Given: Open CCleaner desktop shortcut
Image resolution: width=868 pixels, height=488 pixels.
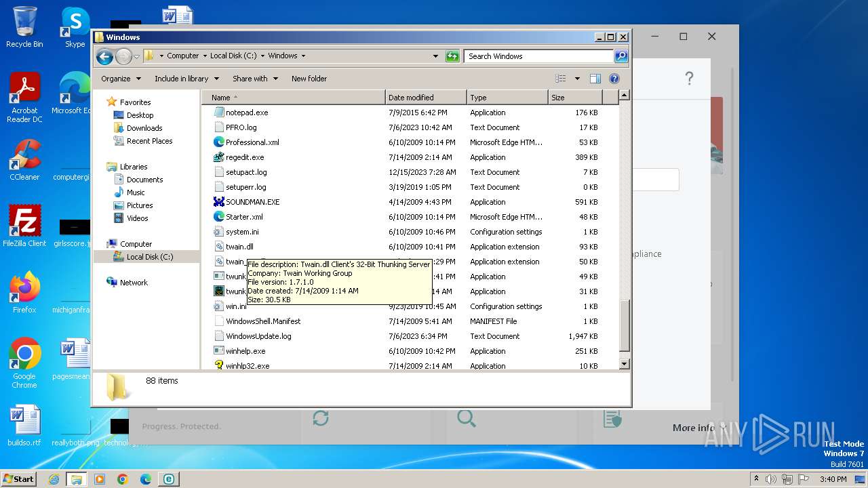Looking at the screenshot, I should click(x=24, y=160).
